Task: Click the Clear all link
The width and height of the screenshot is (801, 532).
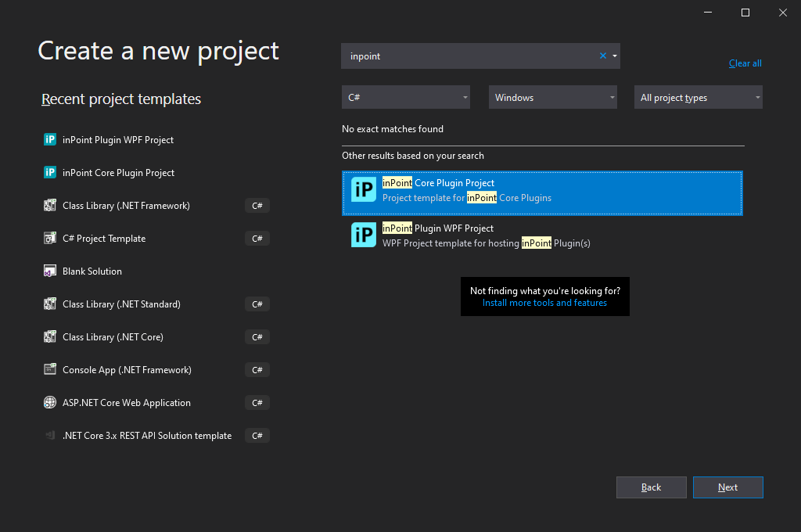Action: pyautogui.click(x=745, y=63)
